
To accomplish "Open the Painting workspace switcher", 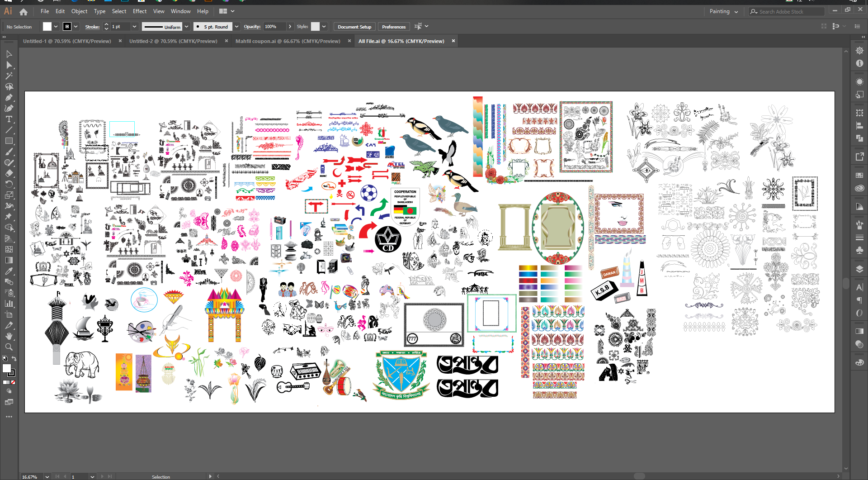I will coord(723,12).
